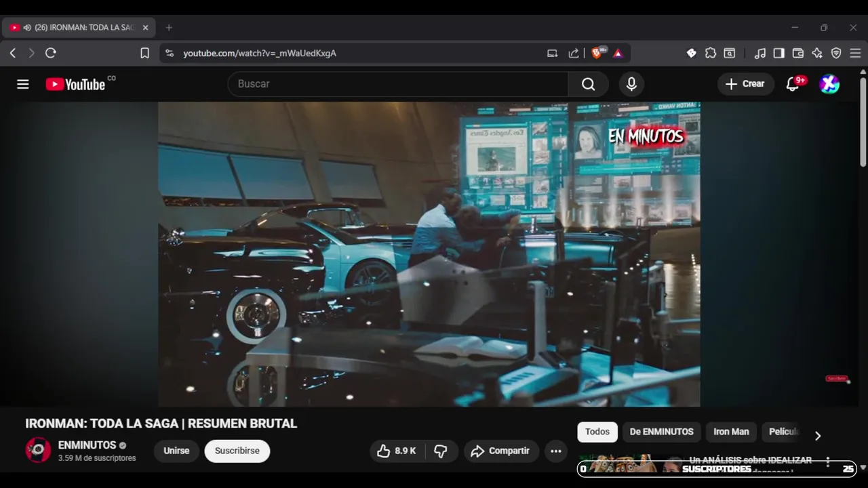
Task: Click the Unirse button
Action: pos(176,451)
